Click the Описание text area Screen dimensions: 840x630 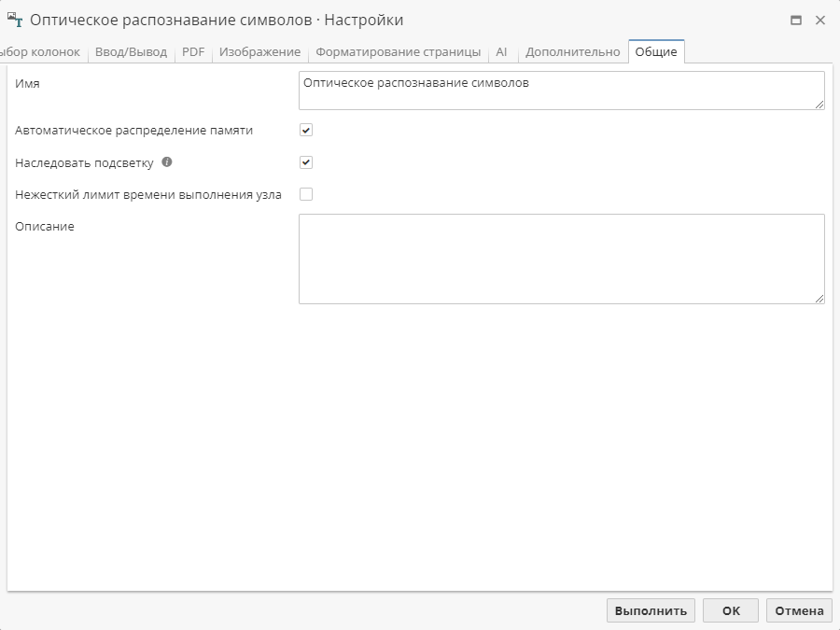pos(560,257)
